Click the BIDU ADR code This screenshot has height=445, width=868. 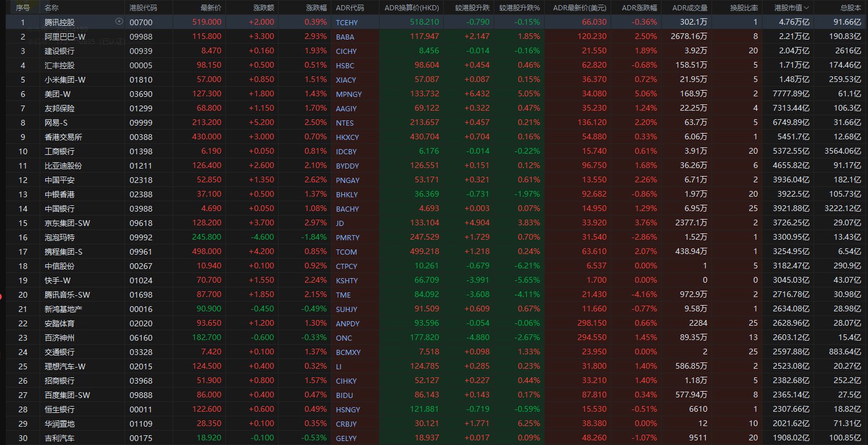345,395
